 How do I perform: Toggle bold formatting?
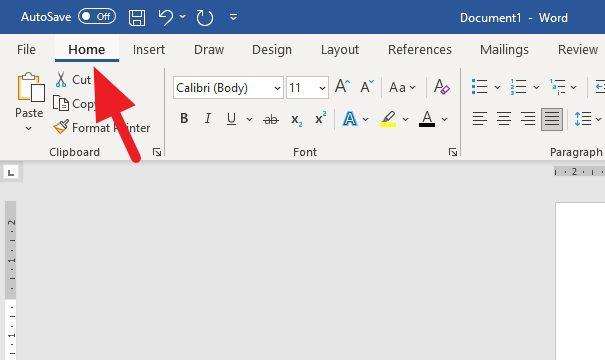[184, 118]
